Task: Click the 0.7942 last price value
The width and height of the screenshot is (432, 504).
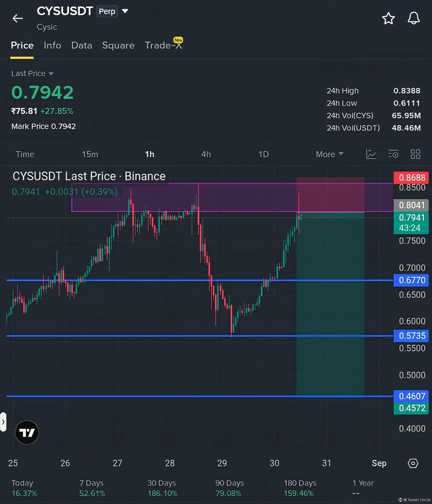Action: click(42, 92)
